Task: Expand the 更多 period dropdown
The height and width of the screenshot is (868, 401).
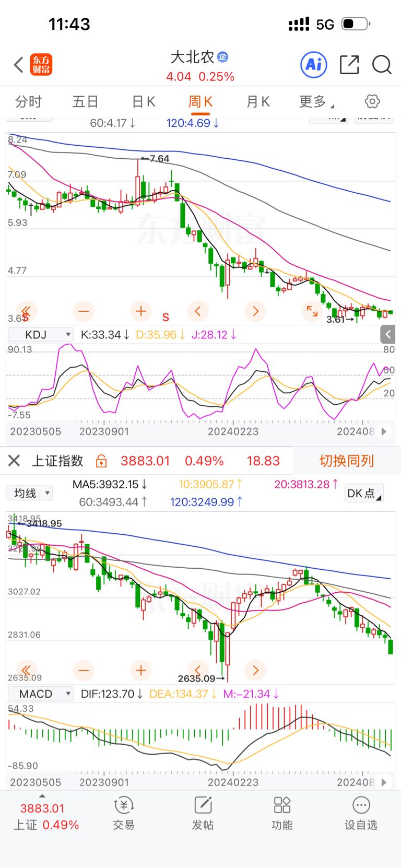Action: point(316,101)
